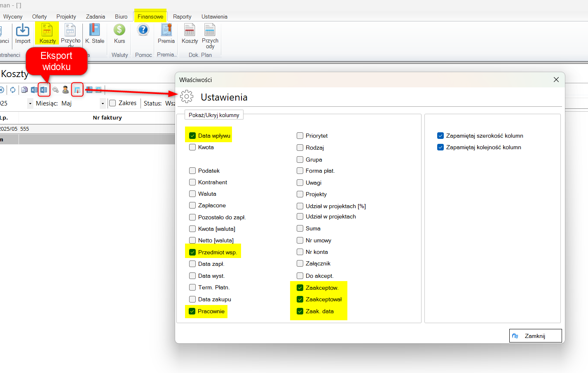The image size is (588, 373).
Task: Open the Miesiąc month dropdown arrow
Action: pyautogui.click(x=103, y=103)
